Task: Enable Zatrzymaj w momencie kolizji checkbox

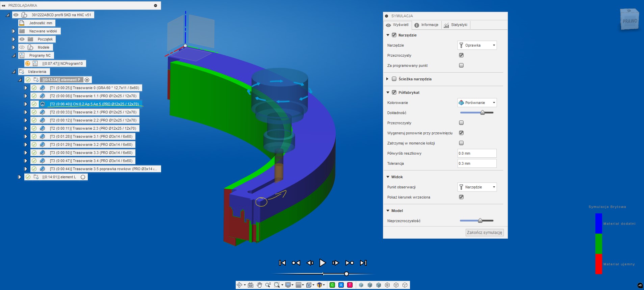Action: (x=461, y=143)
